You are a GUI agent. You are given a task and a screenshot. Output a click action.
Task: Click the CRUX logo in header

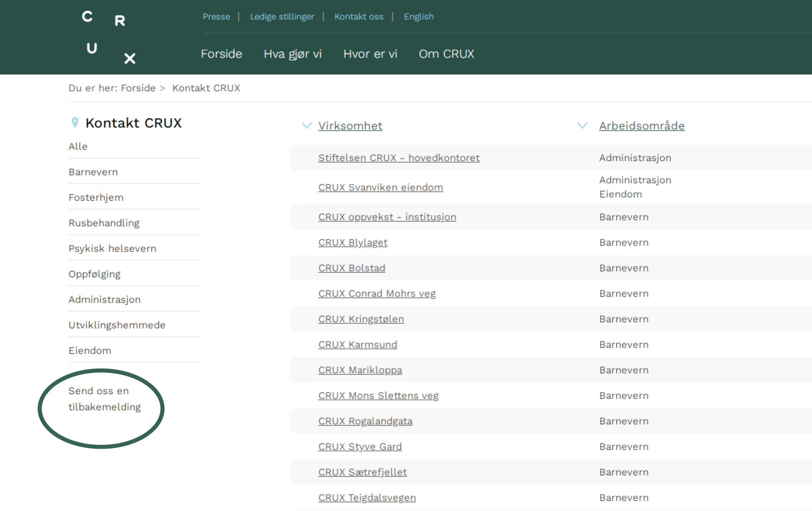[x=108, y=37]
